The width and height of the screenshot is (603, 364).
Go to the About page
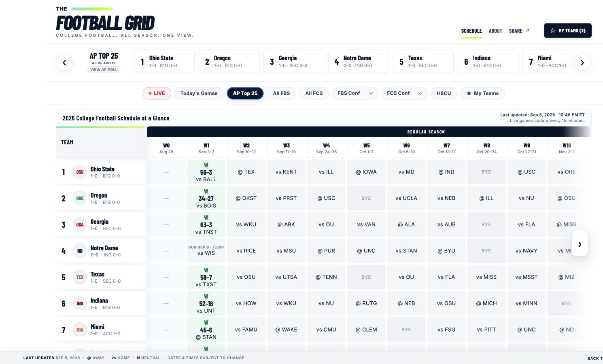click(x=495, y=31)
